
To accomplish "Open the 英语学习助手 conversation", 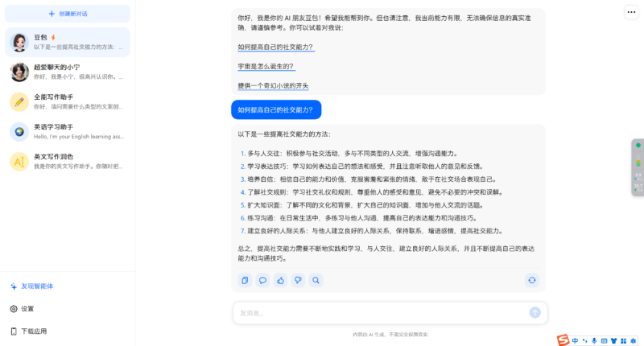I will click(x=68, y=132).
